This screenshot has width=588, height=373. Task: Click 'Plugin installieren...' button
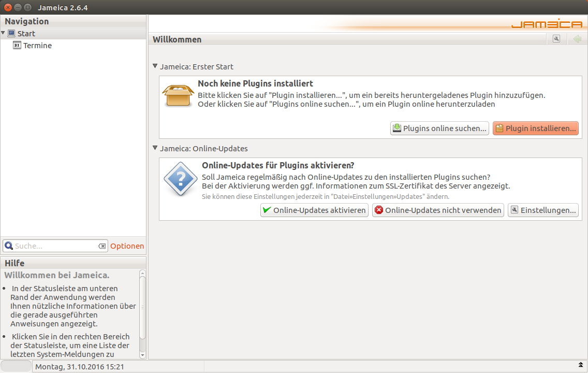[536, 128]
